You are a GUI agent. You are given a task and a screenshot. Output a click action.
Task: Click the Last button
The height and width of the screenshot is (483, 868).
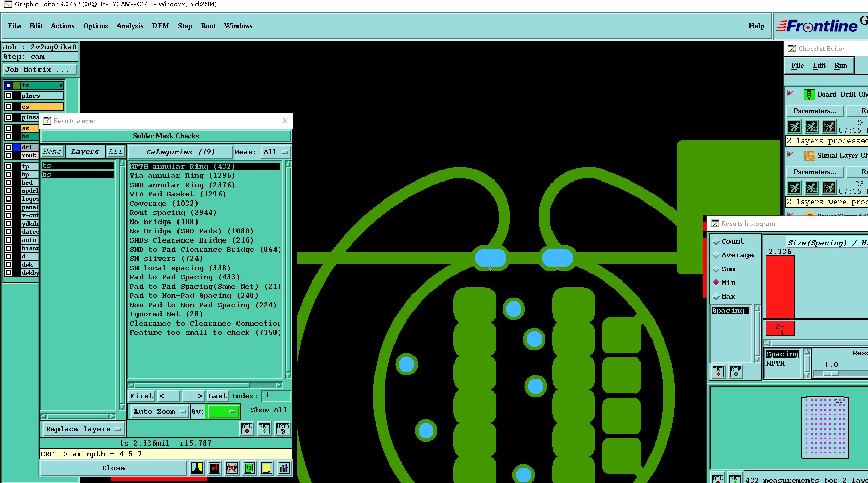point(218,396)
